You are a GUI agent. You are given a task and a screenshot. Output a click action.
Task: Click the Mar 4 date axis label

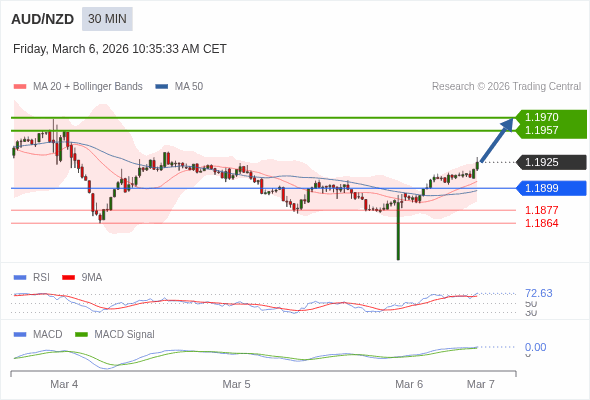pyautogui.click(x=64, y=384)
